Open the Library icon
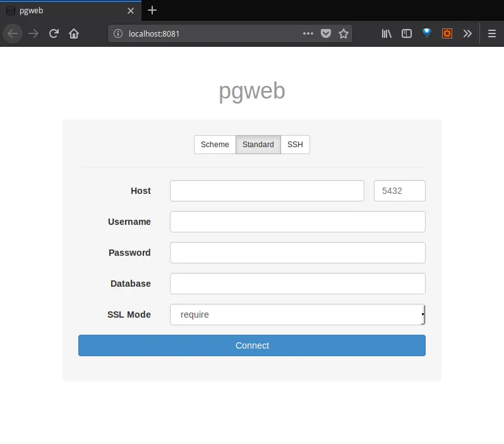504x444 pixels. [387, 33]
